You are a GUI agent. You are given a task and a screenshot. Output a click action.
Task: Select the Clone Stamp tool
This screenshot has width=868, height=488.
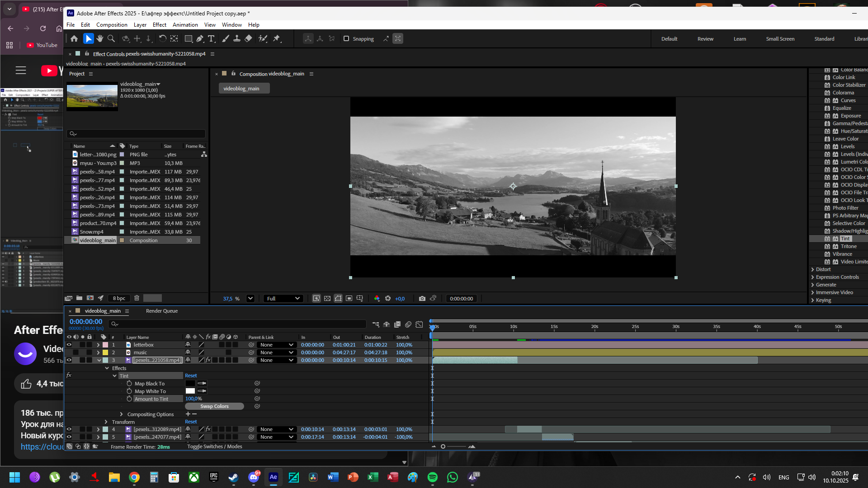(x=236, y=39)
